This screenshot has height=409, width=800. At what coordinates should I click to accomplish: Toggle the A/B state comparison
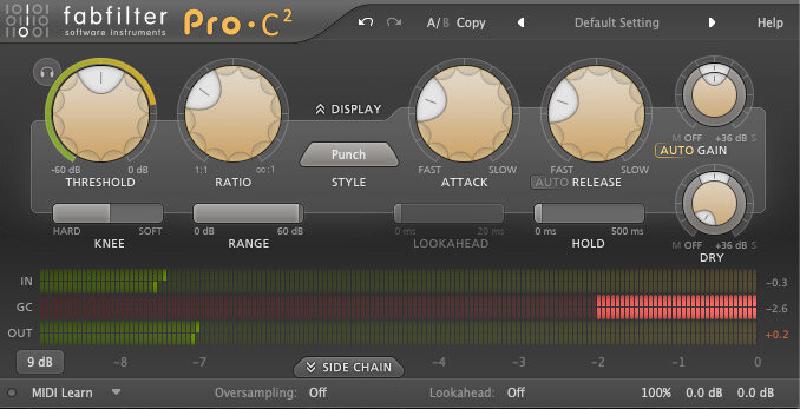438,23
